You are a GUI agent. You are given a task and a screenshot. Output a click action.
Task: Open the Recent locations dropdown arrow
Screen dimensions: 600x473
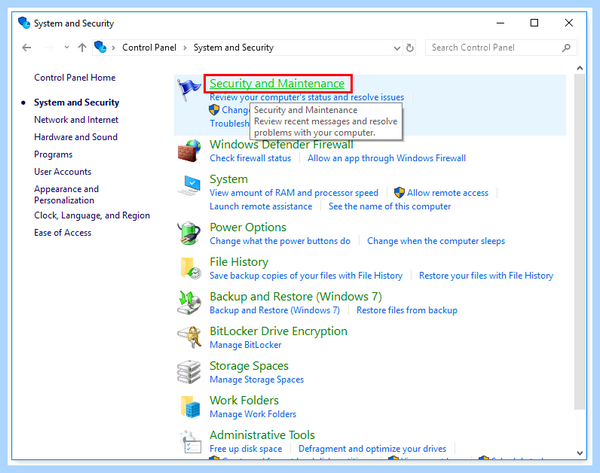(x=67, y=47)
